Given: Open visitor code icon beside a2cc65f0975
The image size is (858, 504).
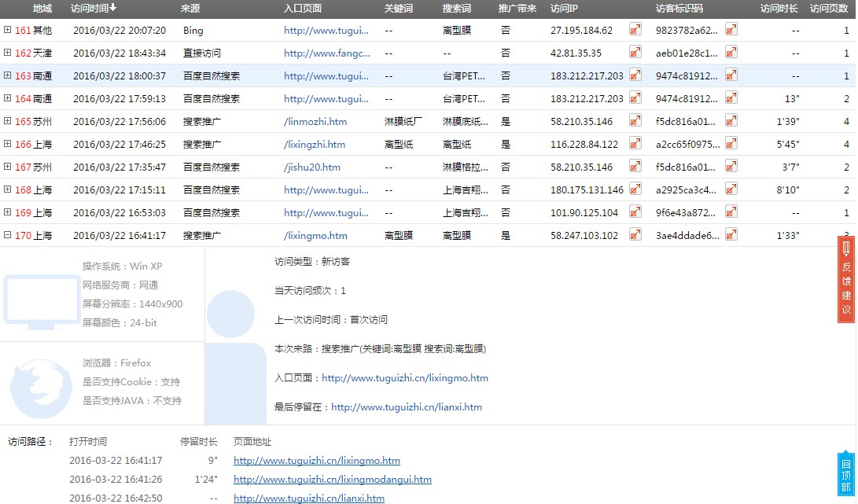Looking at the screenshot, I should [731, 144].
